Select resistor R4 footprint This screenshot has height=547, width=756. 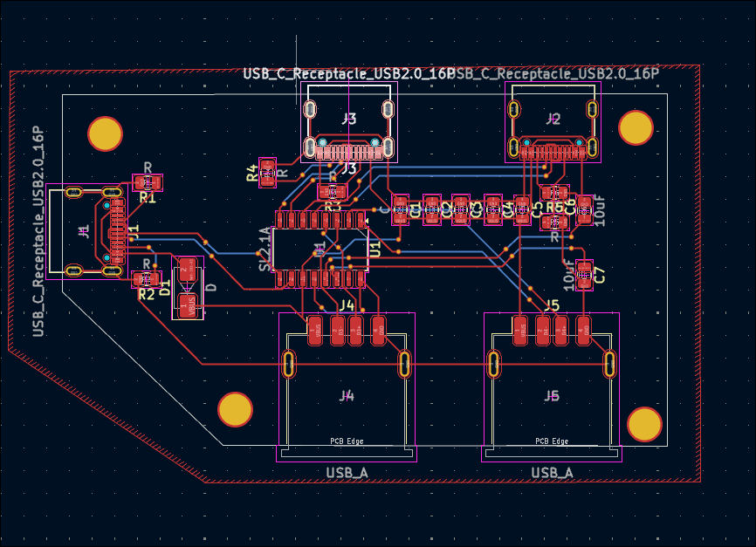click(267, 170)
